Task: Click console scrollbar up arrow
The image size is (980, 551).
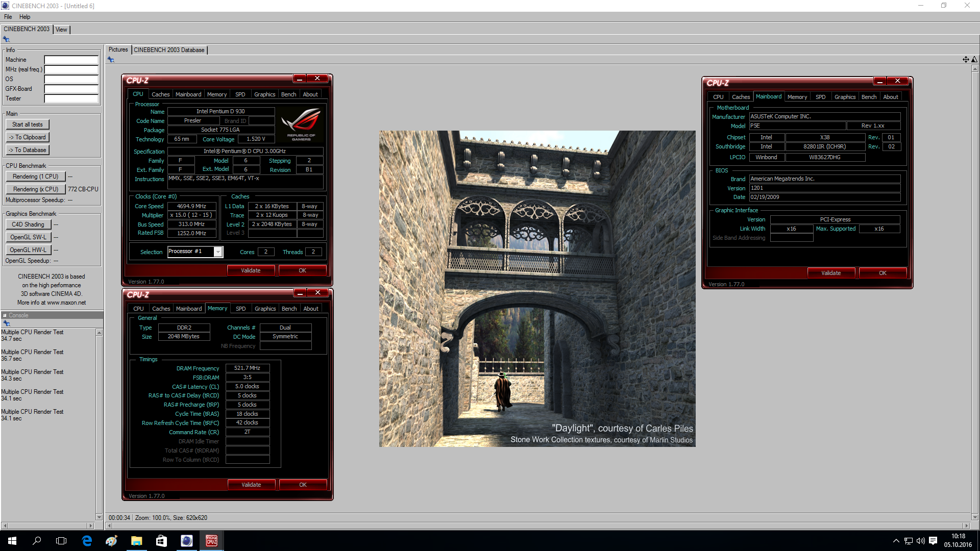Action: [x=99, y=333]
